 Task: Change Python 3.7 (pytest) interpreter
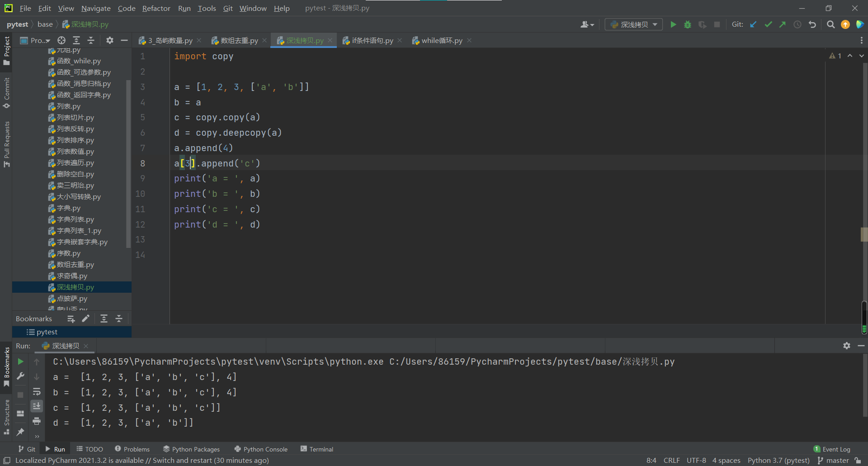tap(778, 460)
